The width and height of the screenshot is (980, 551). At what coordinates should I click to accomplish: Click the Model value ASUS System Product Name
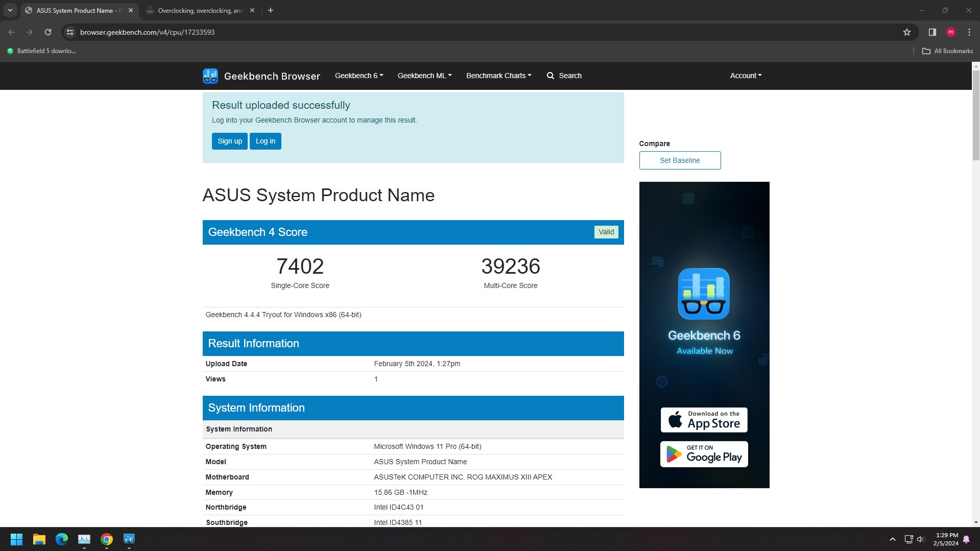point(420,462)
